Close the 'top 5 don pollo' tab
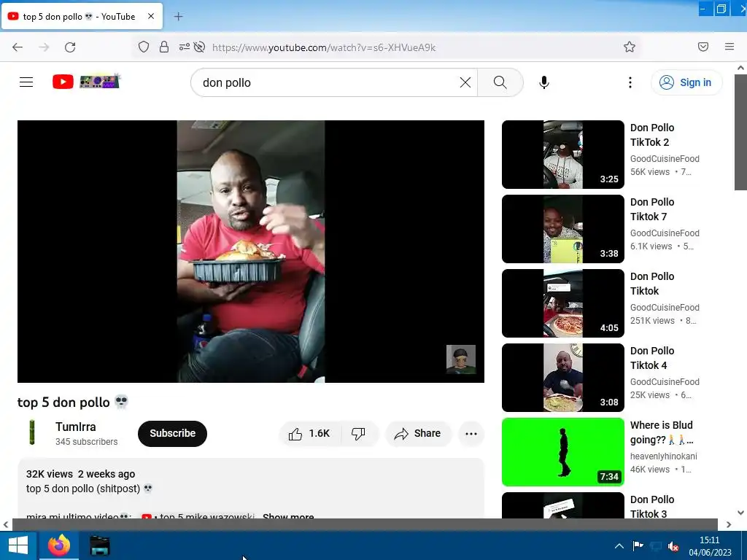747x560 pixels. point(151,16)
